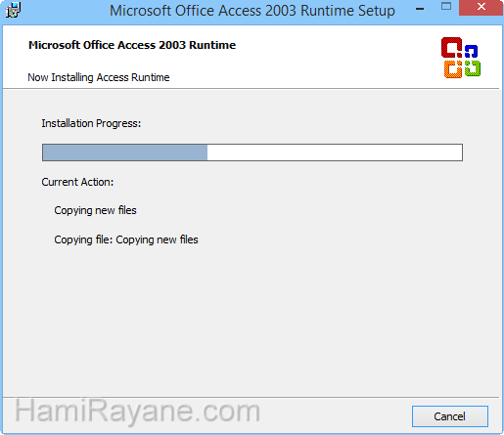The width and height of the screenshot is (504, 435).
Task: Click the empty portion of progress bar
Action: tap(335, 152)
